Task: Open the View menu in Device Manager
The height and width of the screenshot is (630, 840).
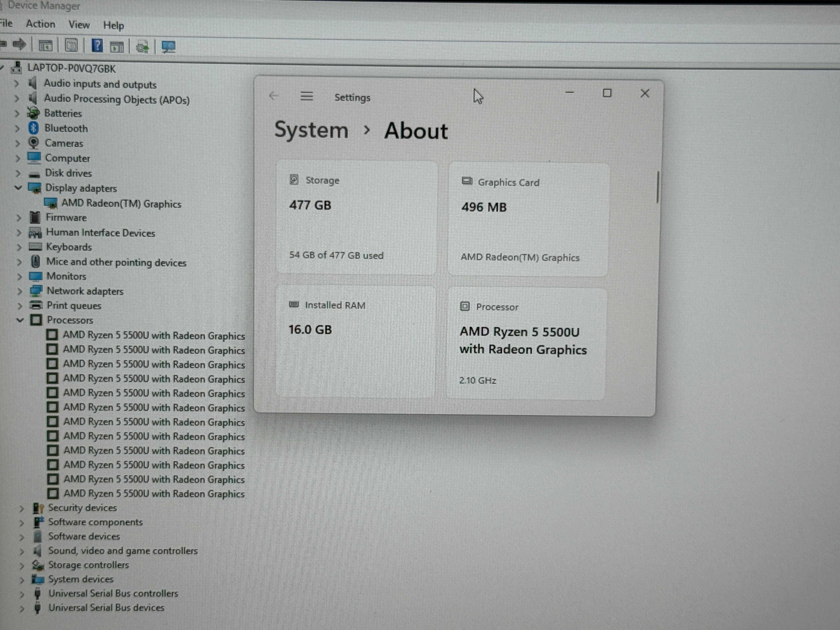Action: (x=79, y=25)
